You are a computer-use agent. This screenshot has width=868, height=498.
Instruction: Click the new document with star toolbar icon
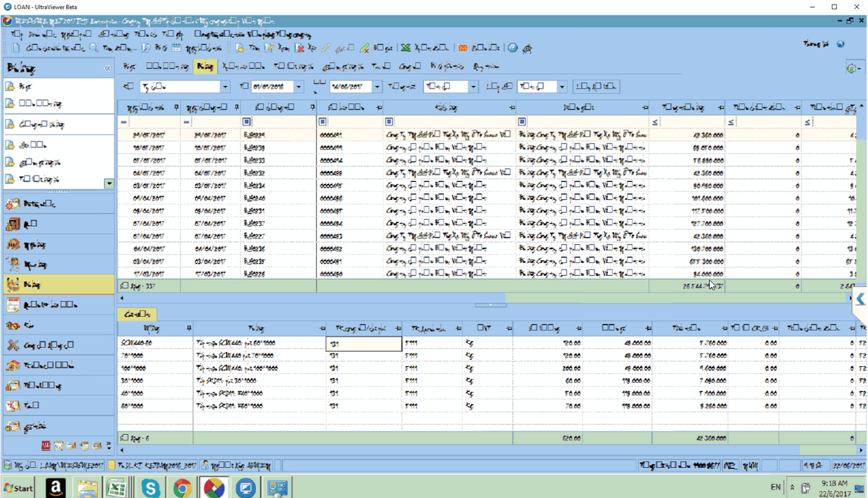(x=240, y=48)
